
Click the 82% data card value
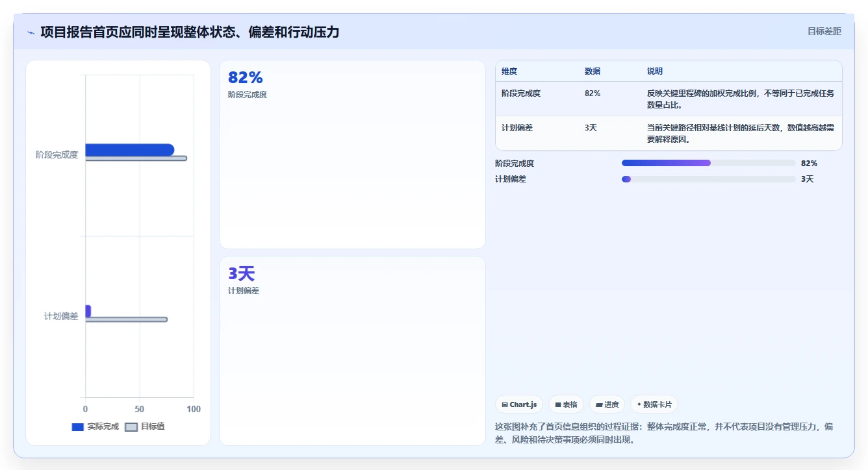point(246,78)
